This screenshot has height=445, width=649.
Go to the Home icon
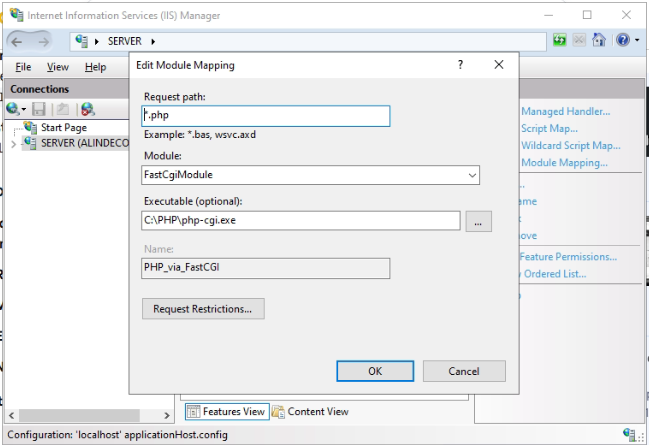[599, 40]
